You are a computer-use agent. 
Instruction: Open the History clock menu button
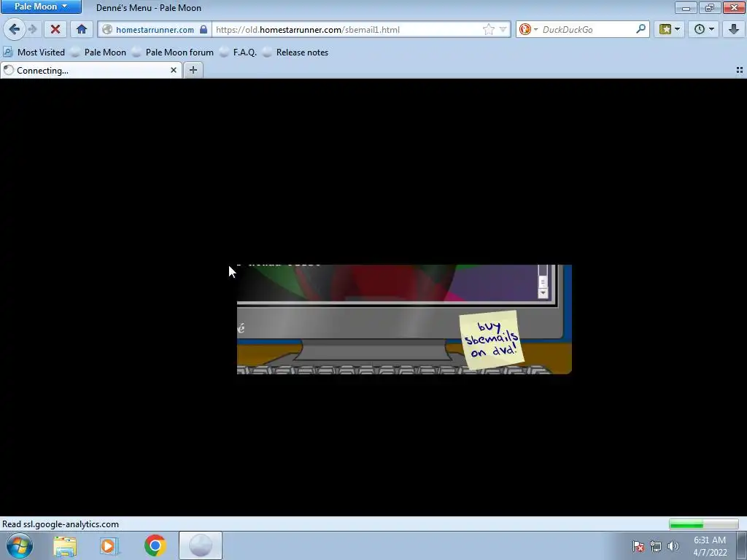tap(704, 29)
